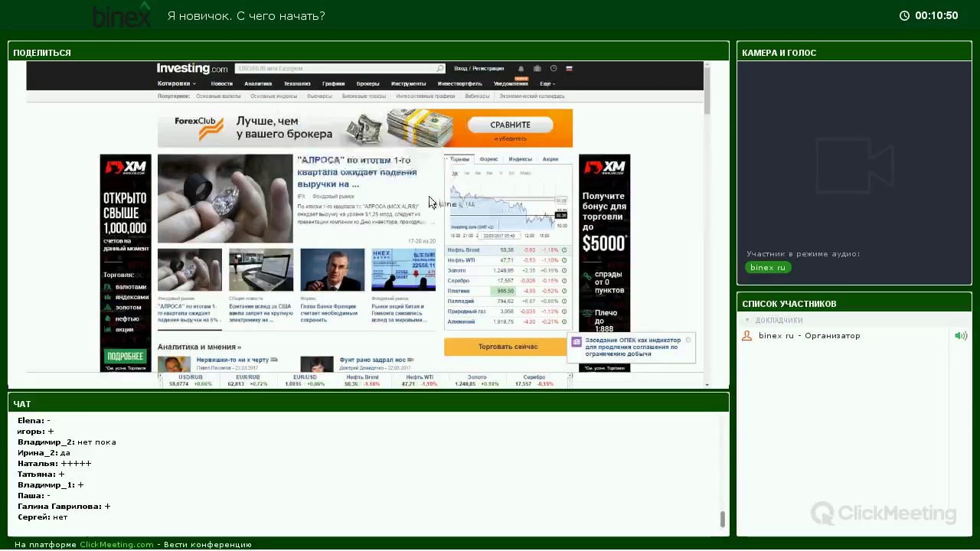Click the Основные валюты link
Viewport: 980px width, 551px height.
pos(218,96)
